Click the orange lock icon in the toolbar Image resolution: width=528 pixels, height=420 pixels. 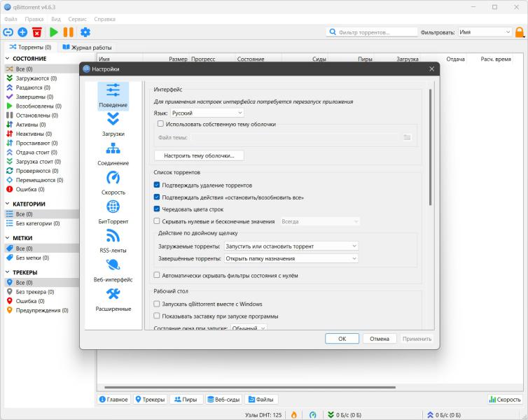point(520,32)
